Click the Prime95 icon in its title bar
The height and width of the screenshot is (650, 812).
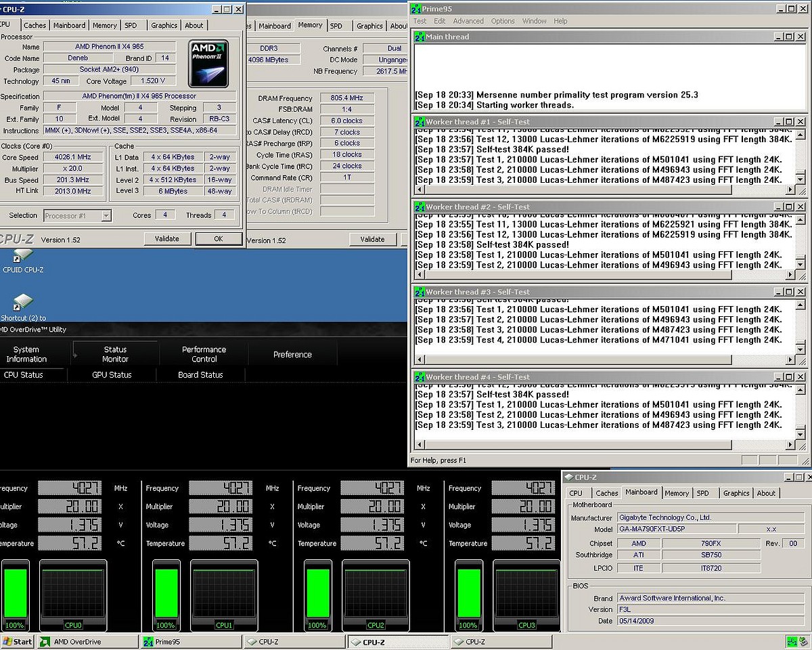tap(417, 9)
